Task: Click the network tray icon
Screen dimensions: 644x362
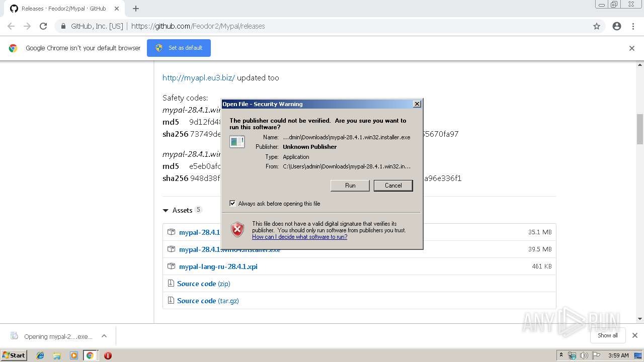Action: click(572, 355)
